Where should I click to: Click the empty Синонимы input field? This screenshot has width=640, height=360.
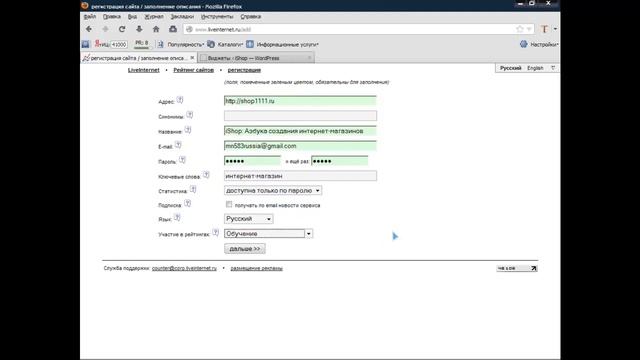click(x=300, y=116)
